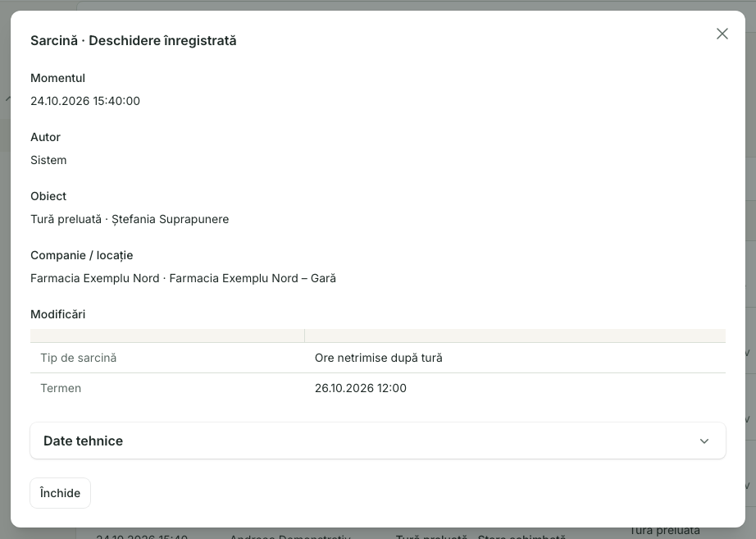Click the Autor field label
This screenshot has width=756, height=539.
coord(45,137)
